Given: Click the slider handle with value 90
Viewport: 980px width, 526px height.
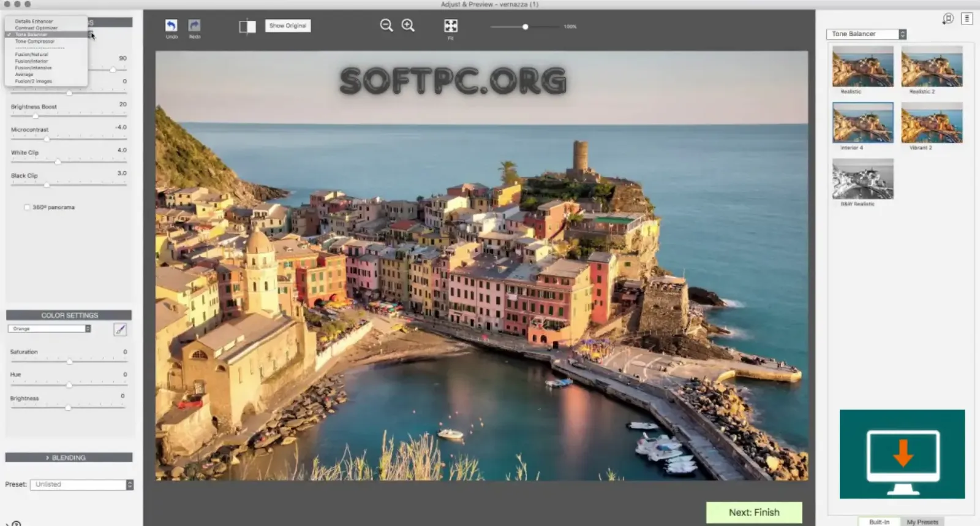Looking at the screenshot, I should point(113,70).
